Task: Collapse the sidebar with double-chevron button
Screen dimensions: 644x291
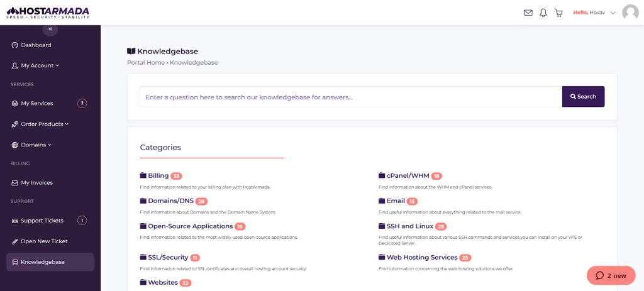Action: (x=50, y=29)
